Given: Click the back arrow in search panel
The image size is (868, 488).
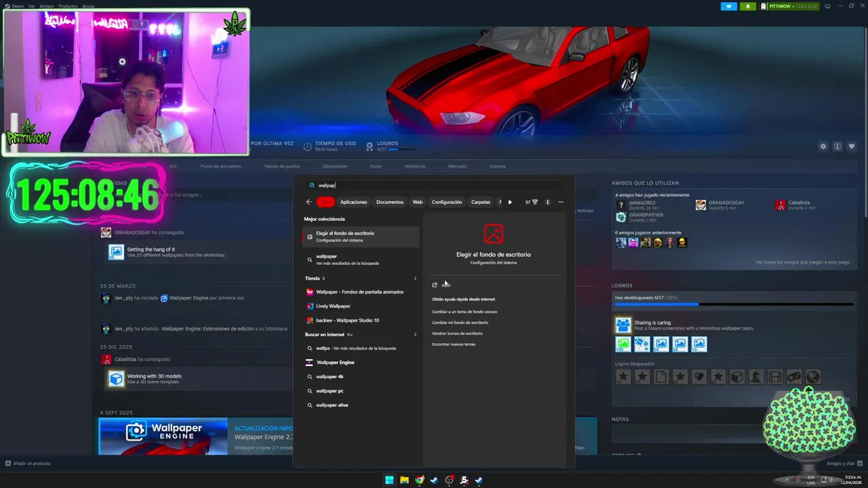Looking at the screenshot, I should [x=309, y=202].
